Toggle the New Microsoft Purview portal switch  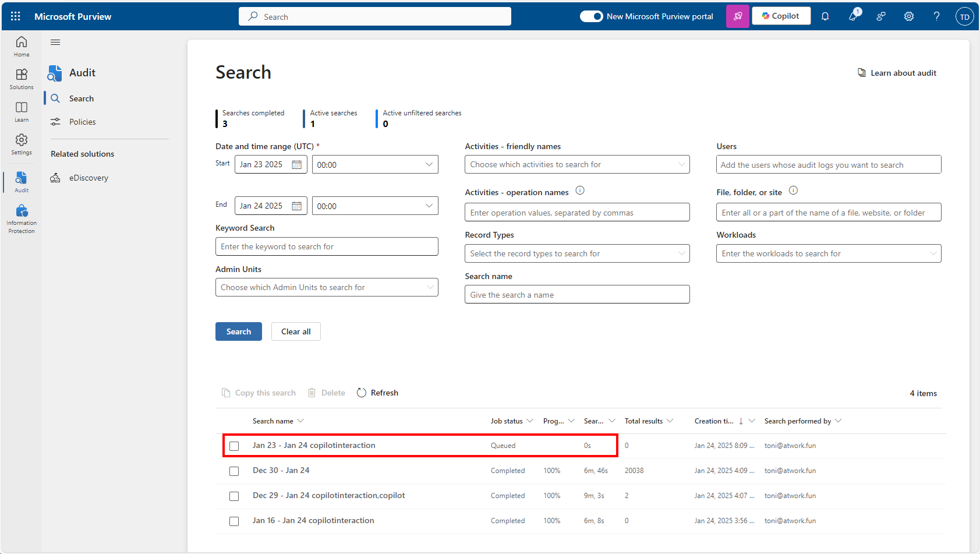591,16
